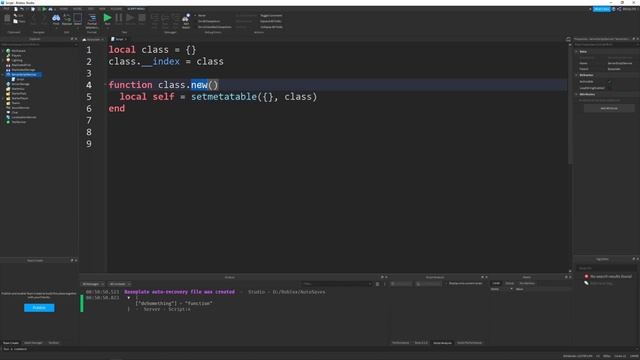Viewport: 640px width, 360px height.
Task: Select Players in Explorer
Action: pyautogui.click(x=16, y=56)
